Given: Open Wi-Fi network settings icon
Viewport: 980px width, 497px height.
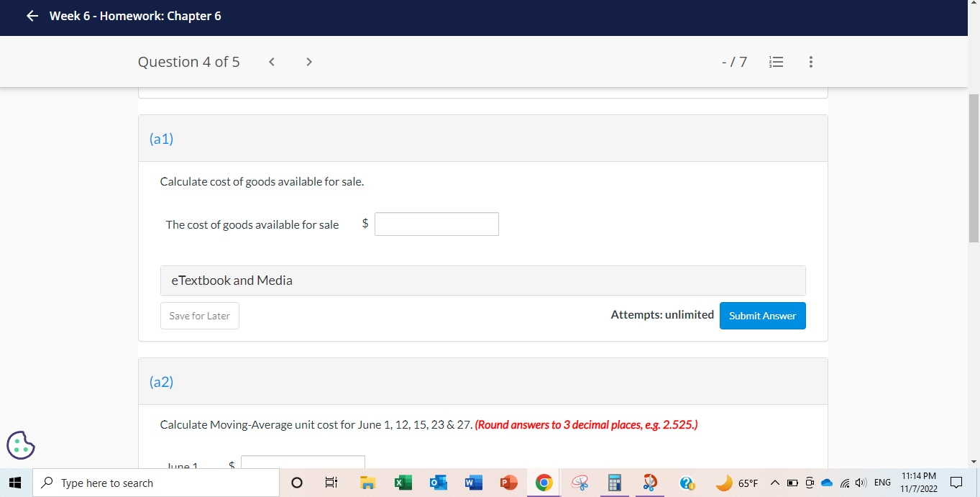Looking at the screenshot, I should coord(844,483).
